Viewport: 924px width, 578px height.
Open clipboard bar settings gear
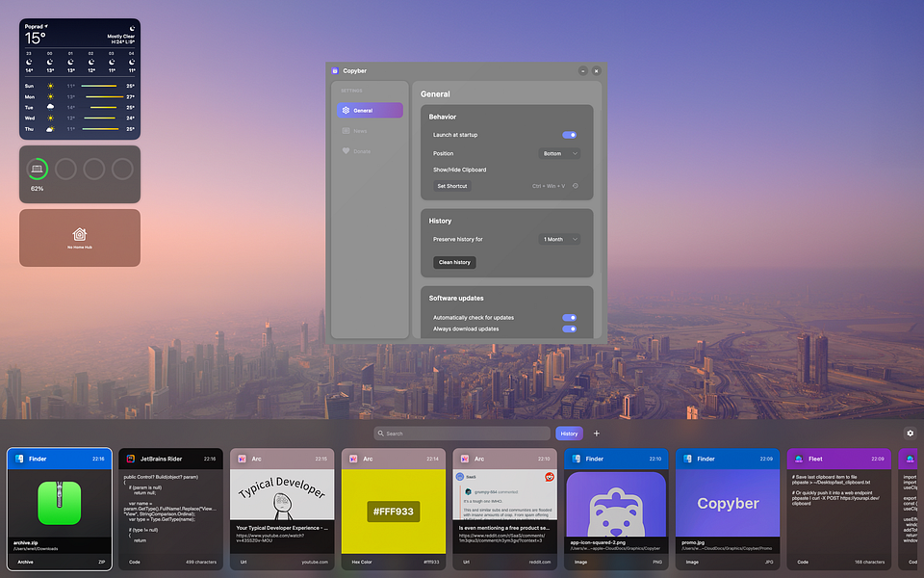point(910,433)
